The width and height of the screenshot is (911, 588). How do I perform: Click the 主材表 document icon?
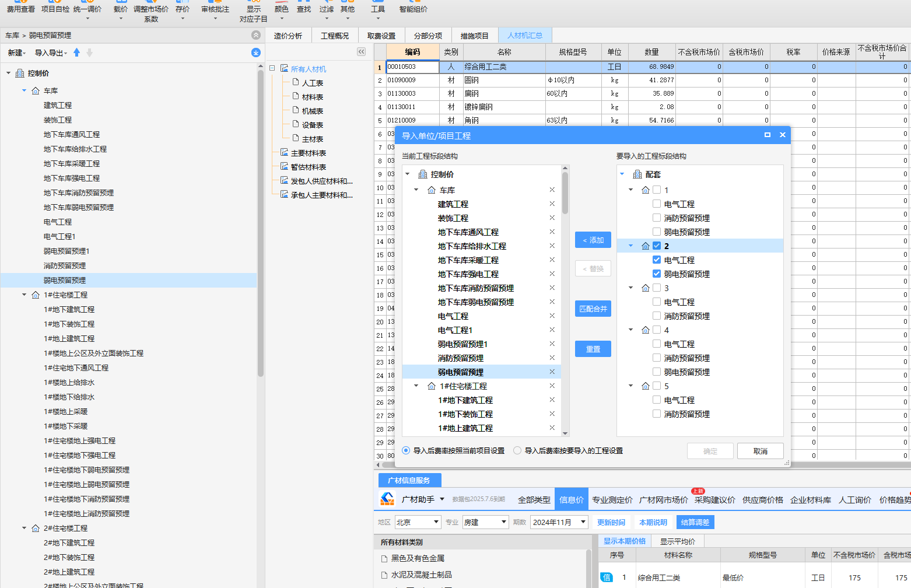coord(296,138)
